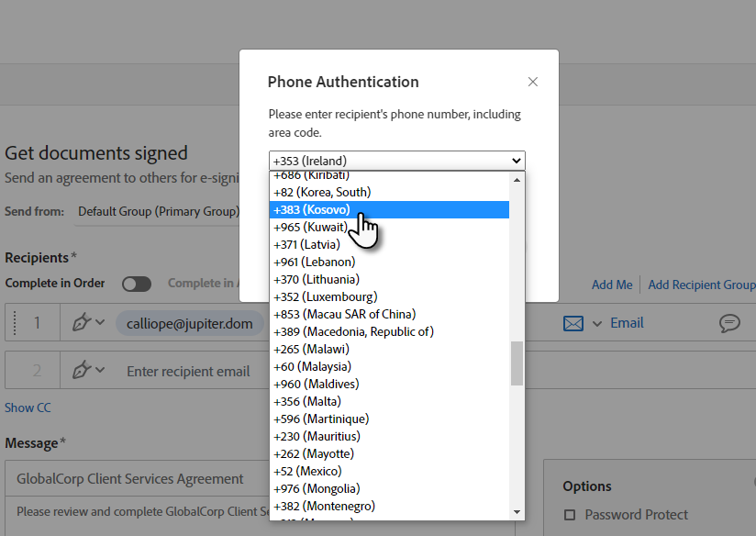The height and width of the screenshot is (536, 756).
Task: Open the +353 (Ireland) country code dropdown
Action: coord(396,161)
